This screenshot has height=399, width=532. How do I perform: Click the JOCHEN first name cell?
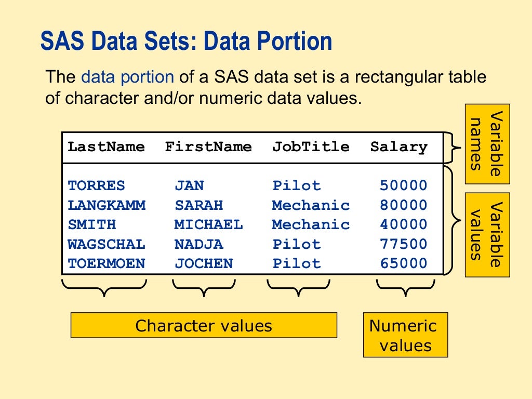pos(204,264)
